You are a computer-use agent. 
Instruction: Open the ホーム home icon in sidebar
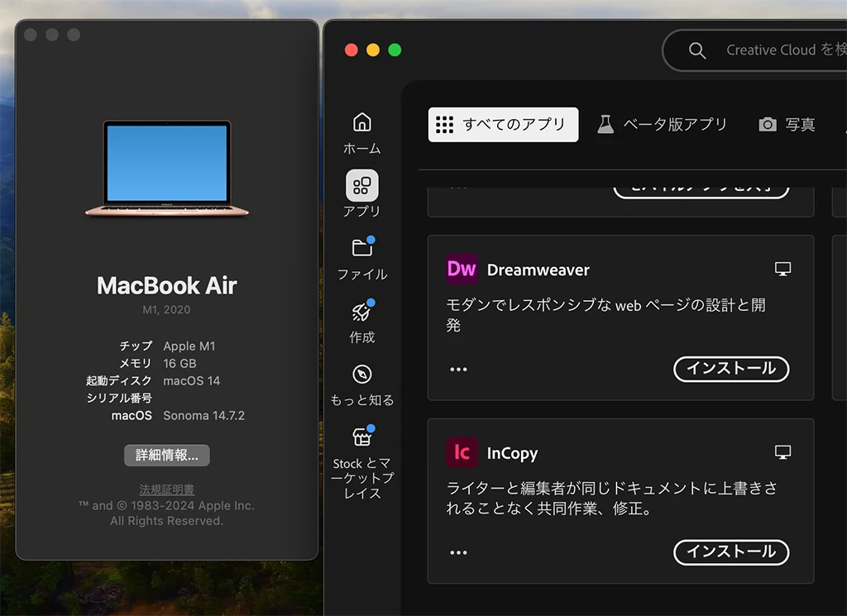362,122
